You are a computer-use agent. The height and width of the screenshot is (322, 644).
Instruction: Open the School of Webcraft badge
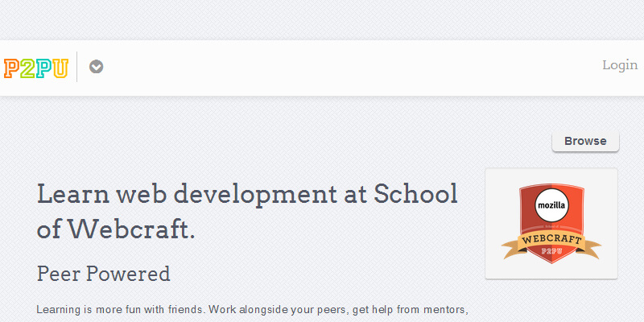[551, 223]
